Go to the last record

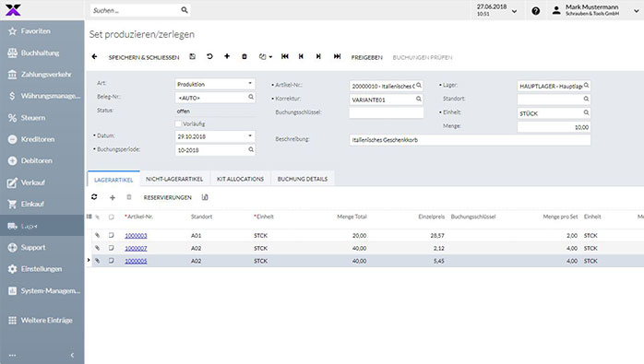coord(337,56)
